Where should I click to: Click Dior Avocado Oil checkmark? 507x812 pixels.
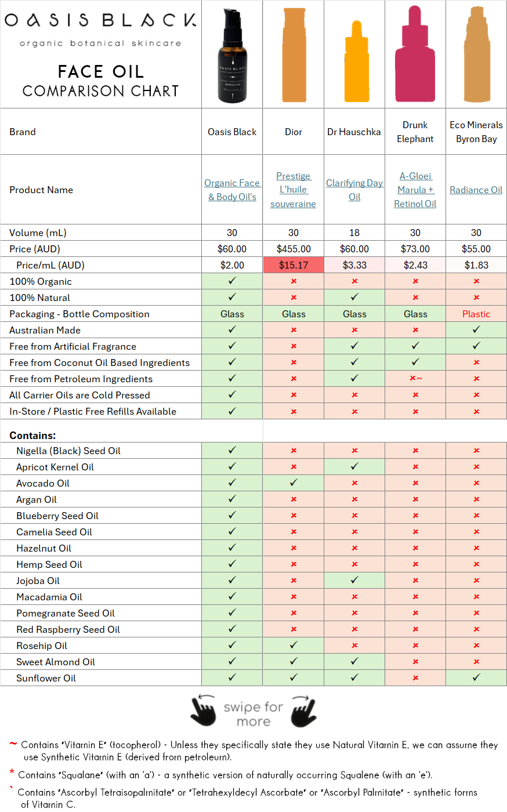(x=294, y=483)
